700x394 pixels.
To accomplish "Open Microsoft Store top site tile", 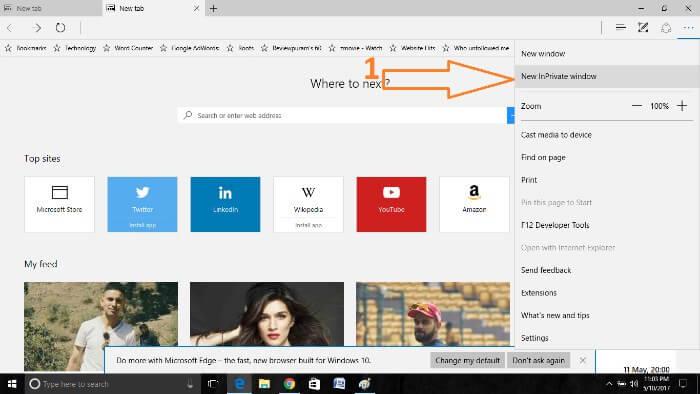I will (59, 204).
